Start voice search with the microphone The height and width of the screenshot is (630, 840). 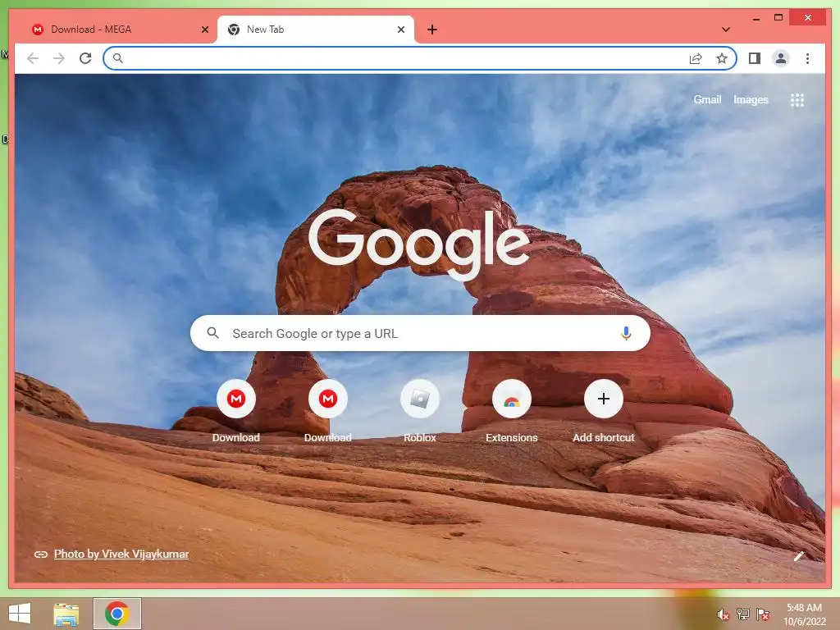(x=626, y=333)
